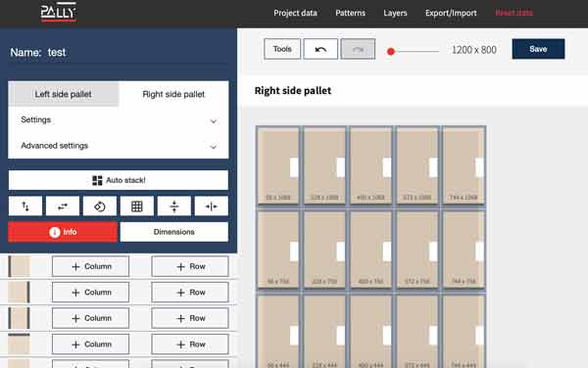
Task: Expand the Advanced settings chevron
Action: pos(213,147)
